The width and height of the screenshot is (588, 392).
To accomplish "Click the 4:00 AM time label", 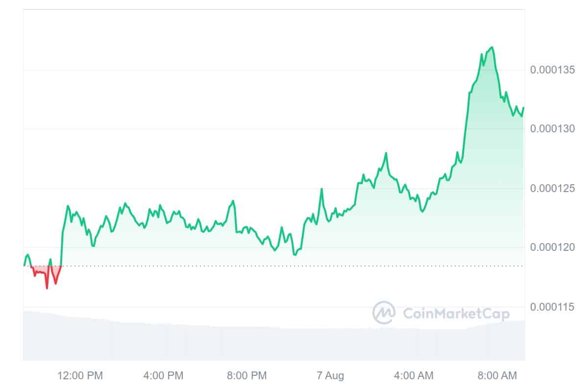I will (414, 376).
